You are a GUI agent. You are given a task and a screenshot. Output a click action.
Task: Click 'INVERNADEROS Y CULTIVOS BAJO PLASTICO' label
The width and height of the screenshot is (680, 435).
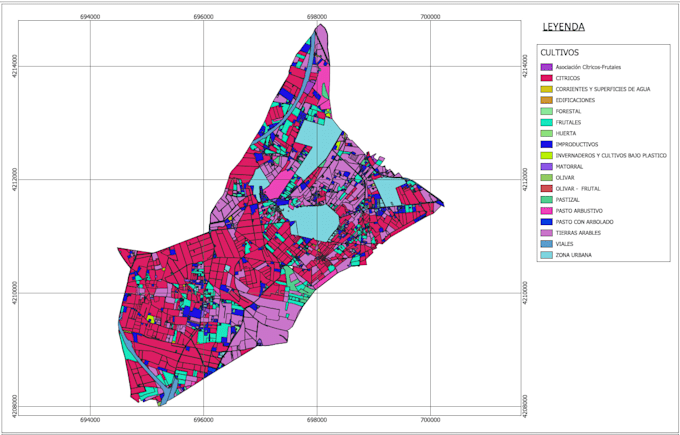point(611,155)
